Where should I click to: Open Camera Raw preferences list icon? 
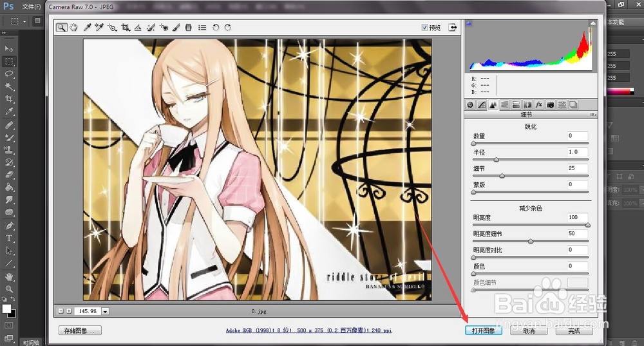(202, 28)
